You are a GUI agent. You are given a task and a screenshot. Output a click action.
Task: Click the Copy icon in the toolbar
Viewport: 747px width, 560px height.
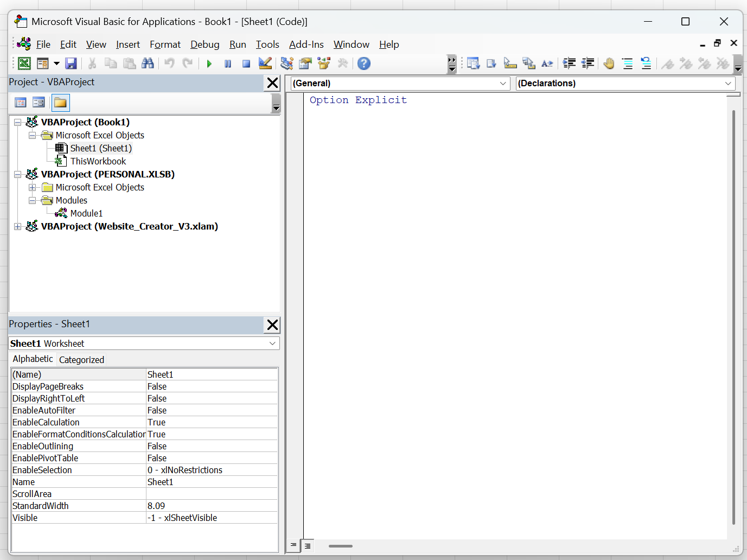(x=111, y=63)
